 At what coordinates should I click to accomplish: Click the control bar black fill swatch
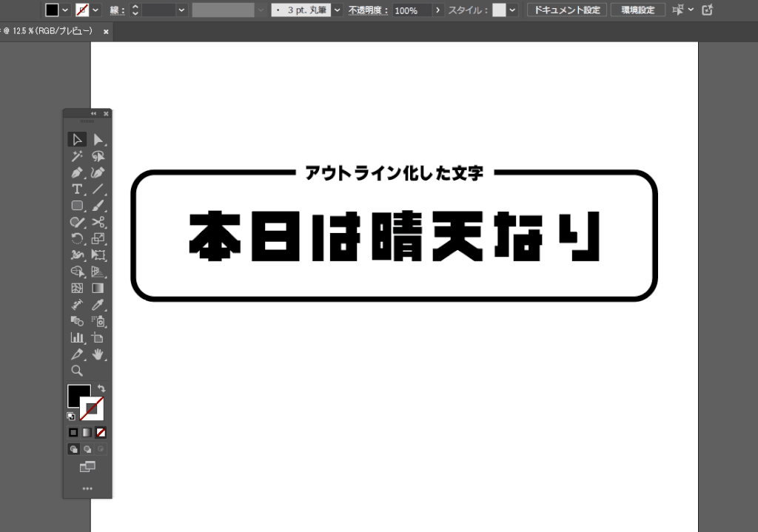52,10
